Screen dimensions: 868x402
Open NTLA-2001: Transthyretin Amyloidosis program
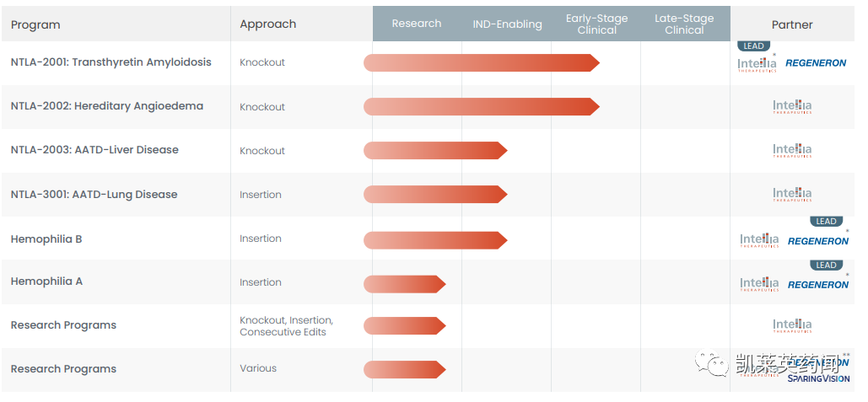click(111, 62)
